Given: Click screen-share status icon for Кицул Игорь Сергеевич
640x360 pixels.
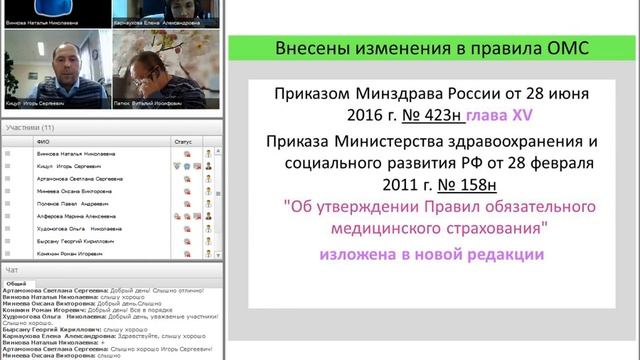Looking at the screenshot, I should pyautogui.click(x=197, y=166).
